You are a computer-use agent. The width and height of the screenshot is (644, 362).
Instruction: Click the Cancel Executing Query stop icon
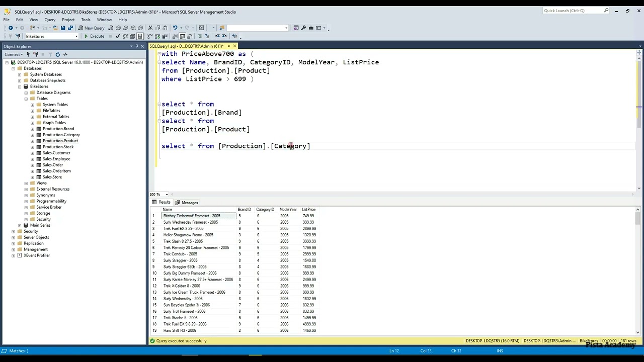tap(111, 36)
